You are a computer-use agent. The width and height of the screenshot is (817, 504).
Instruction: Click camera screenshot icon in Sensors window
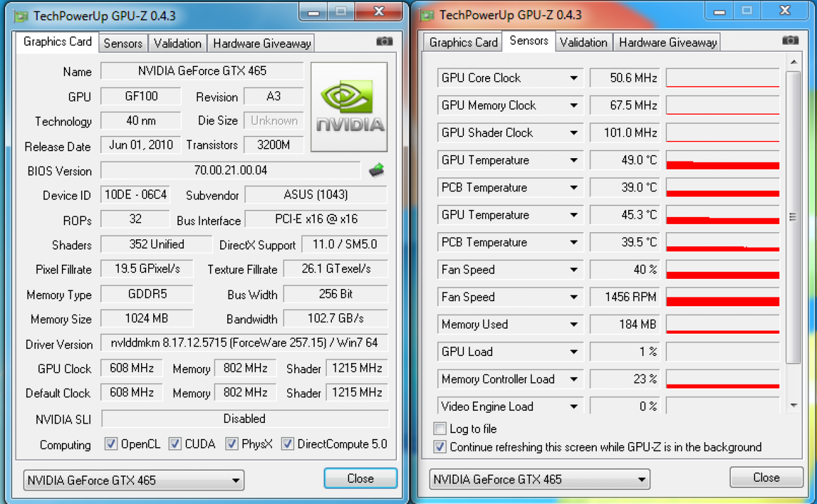(790, 40)
